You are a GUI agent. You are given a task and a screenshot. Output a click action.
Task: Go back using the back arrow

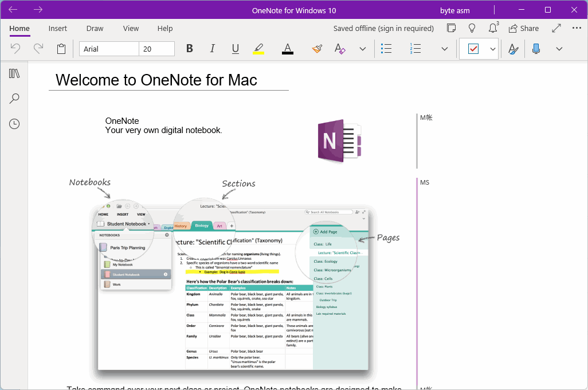13,10
